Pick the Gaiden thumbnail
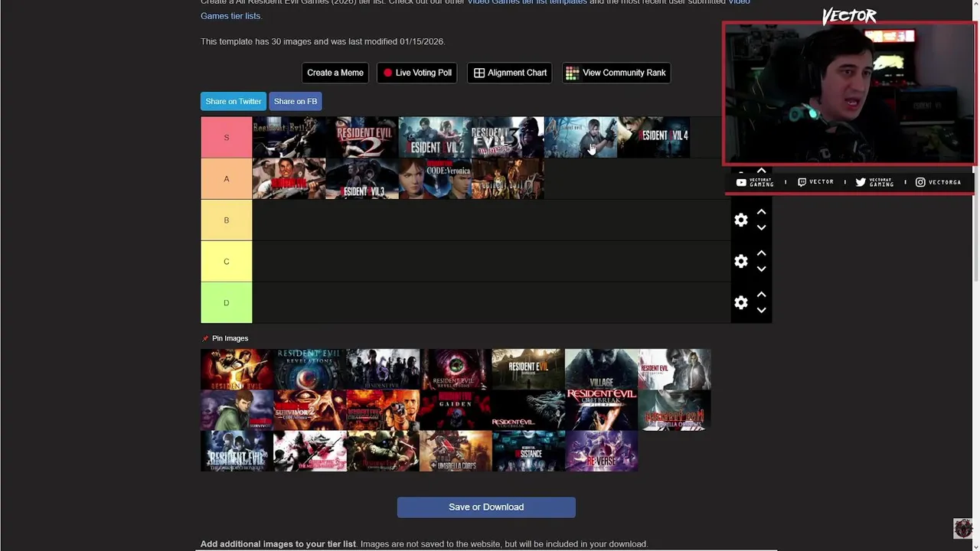This screenshot has height=551, width=980. 456,410
